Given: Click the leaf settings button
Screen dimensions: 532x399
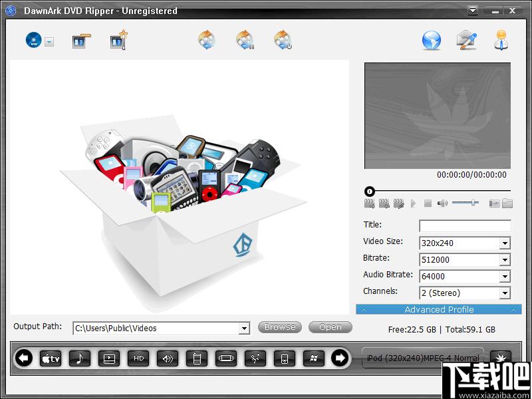Looking at the screenshot, I should pos(501,357).
